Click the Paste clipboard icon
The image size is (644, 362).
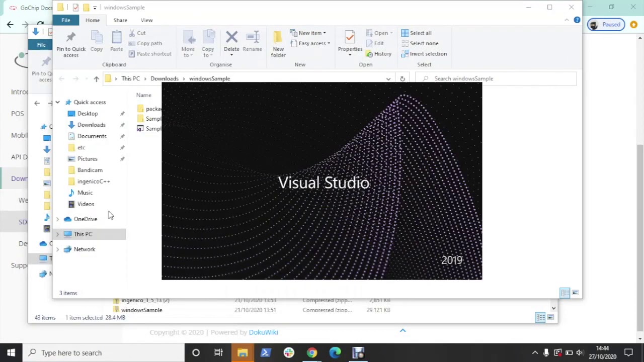116,38
